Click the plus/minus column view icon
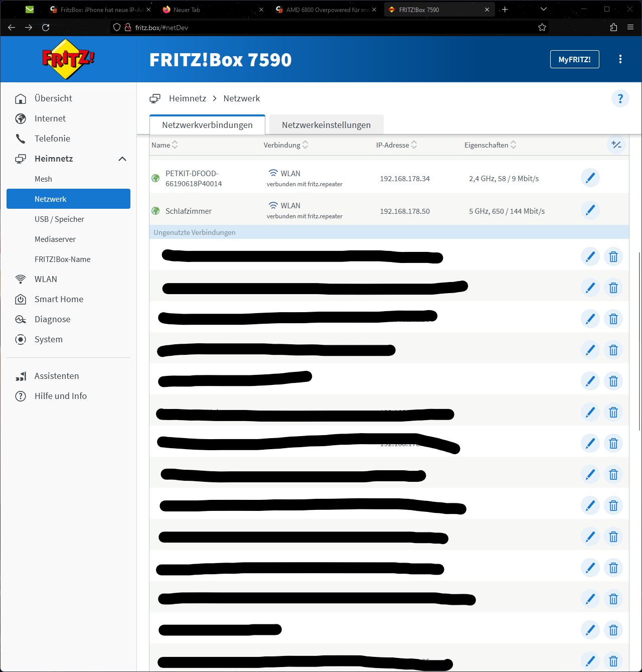This screenshot has width=642, height=672. pyautogui.click(x=616, y=145)
